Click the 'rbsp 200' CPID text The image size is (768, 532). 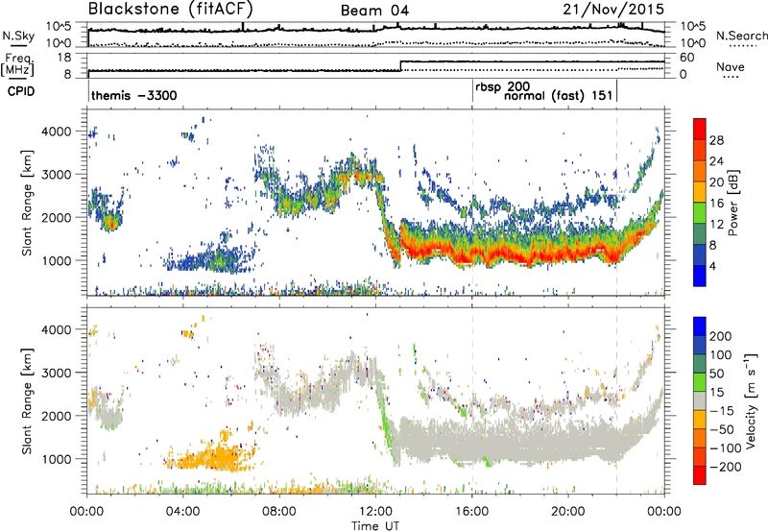pyautogui.click(x=502, y=87)
